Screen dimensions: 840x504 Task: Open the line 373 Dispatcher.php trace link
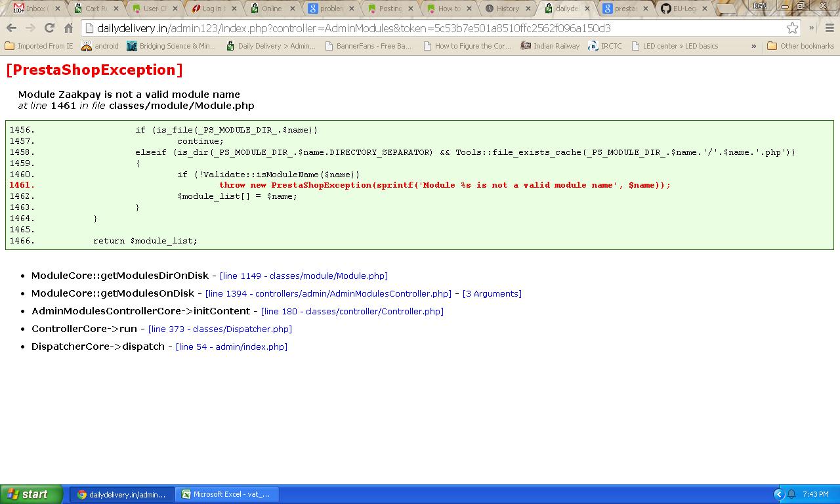click(220, 329)
